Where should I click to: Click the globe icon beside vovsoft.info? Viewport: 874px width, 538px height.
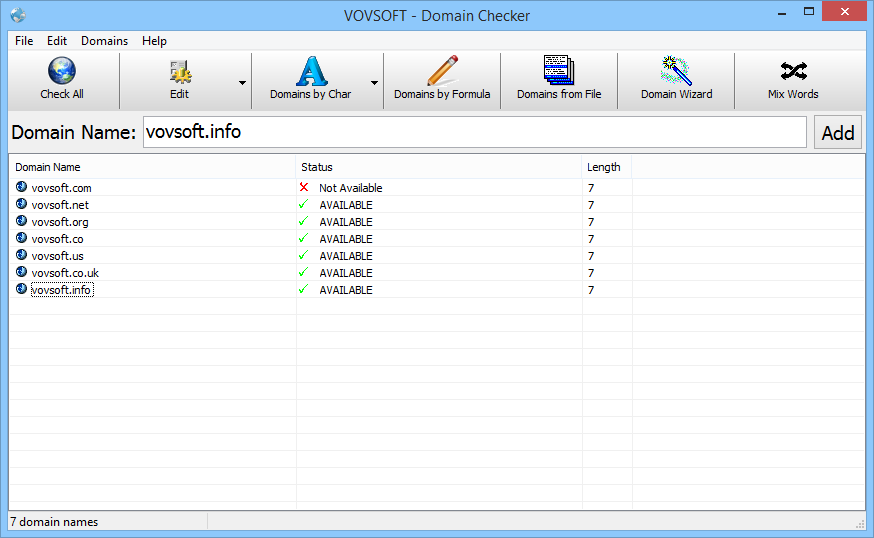(21, 289)
